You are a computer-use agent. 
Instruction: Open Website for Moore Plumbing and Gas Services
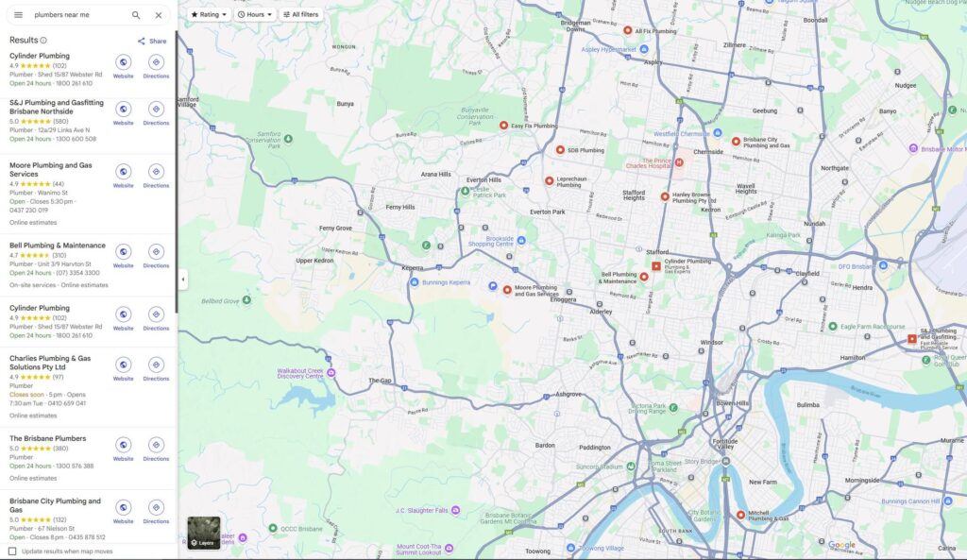tap(124, 175)
